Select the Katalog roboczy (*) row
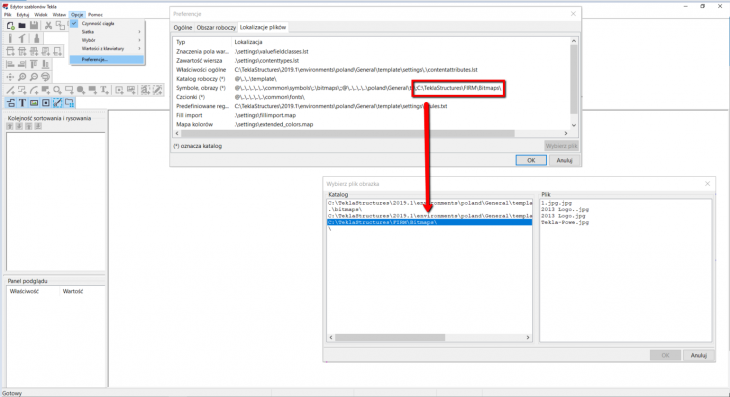730x397 pixels. click(x=372, y=79)
